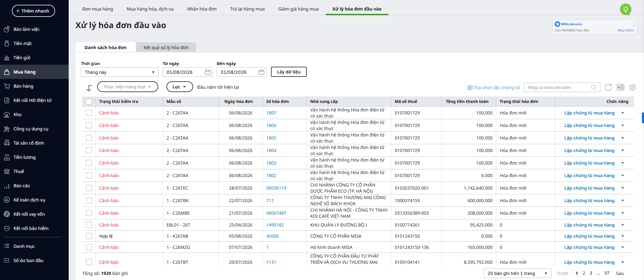This screenshot has width=644, height=280.
Task: Check the row for invoice 711
Action: [x=89, y=200]
